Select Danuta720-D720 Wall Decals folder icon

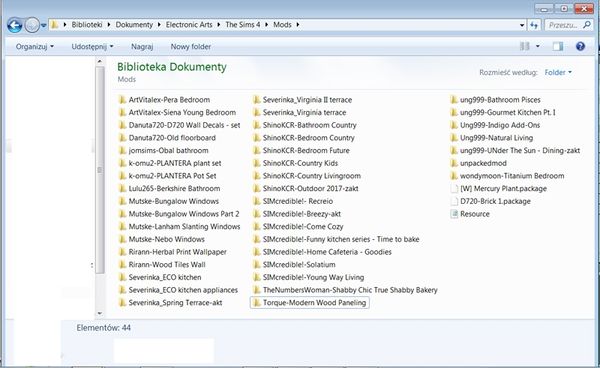pos(122,125)
